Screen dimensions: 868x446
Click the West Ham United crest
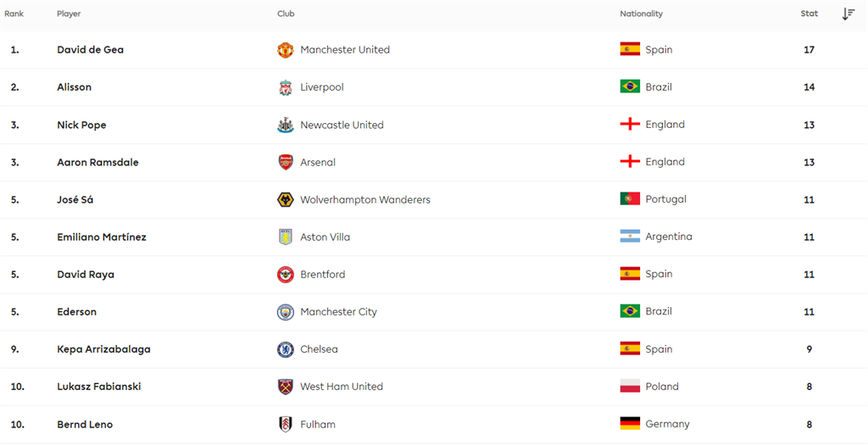[x=286, y=387]
